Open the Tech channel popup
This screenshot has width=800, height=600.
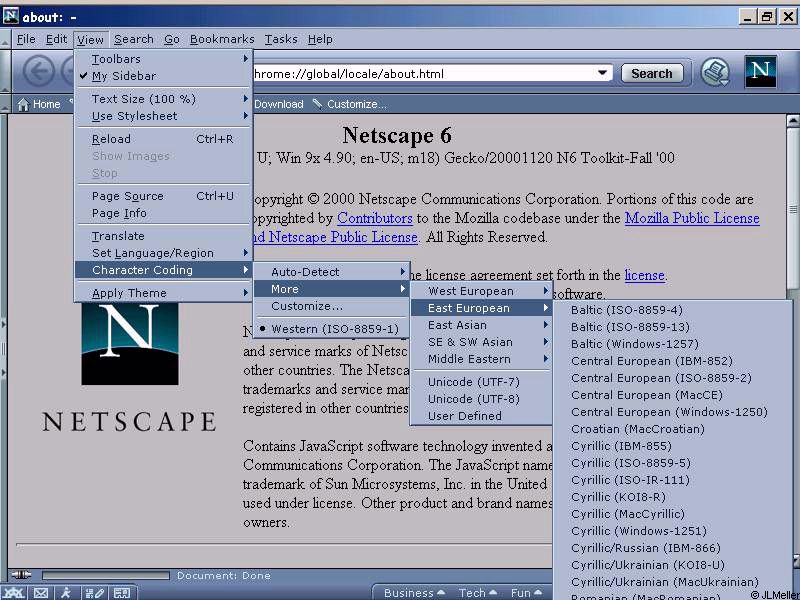tap(477, 593)
